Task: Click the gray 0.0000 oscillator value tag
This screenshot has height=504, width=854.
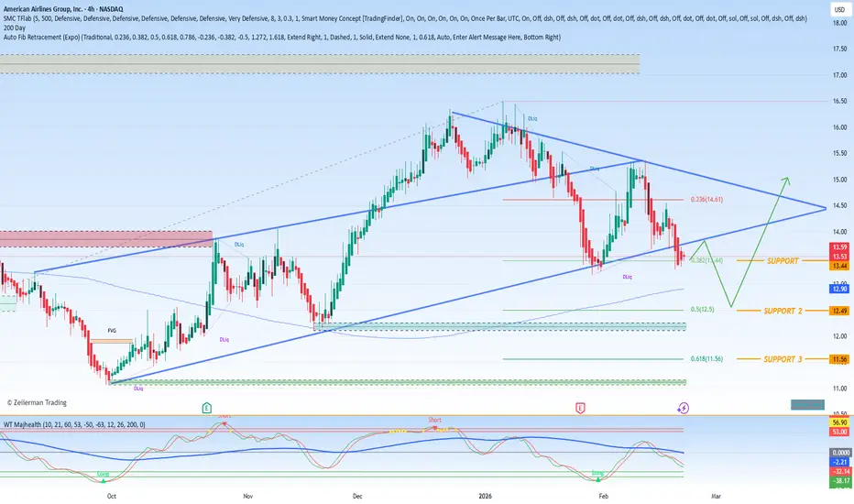Action: pos(839,453)
